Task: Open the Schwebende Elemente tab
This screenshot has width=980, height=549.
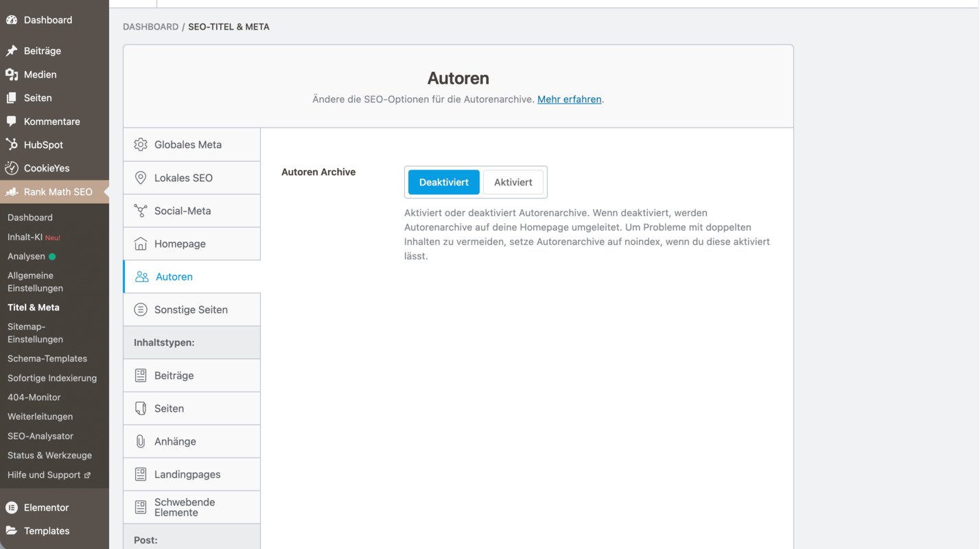Action: tap(184, 507)
